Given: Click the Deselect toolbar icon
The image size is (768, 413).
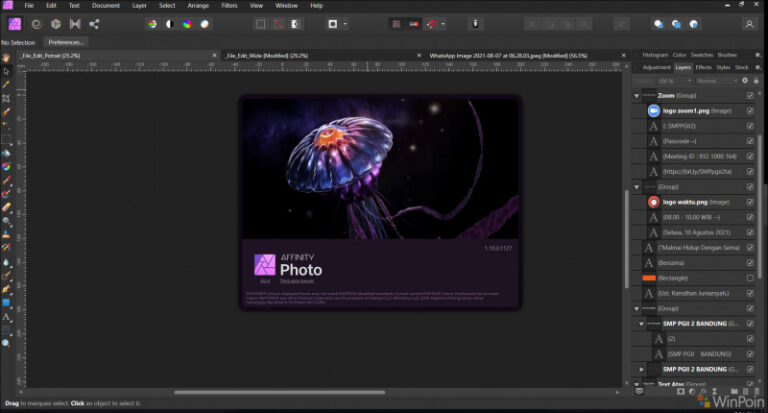Looking at the screenshot, I should (x=278, y=24).
